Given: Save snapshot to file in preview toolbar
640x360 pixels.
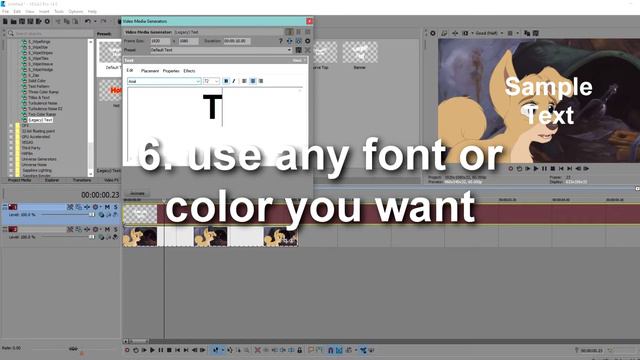Looking at the screenshot, I should click(x=536, y=33).
